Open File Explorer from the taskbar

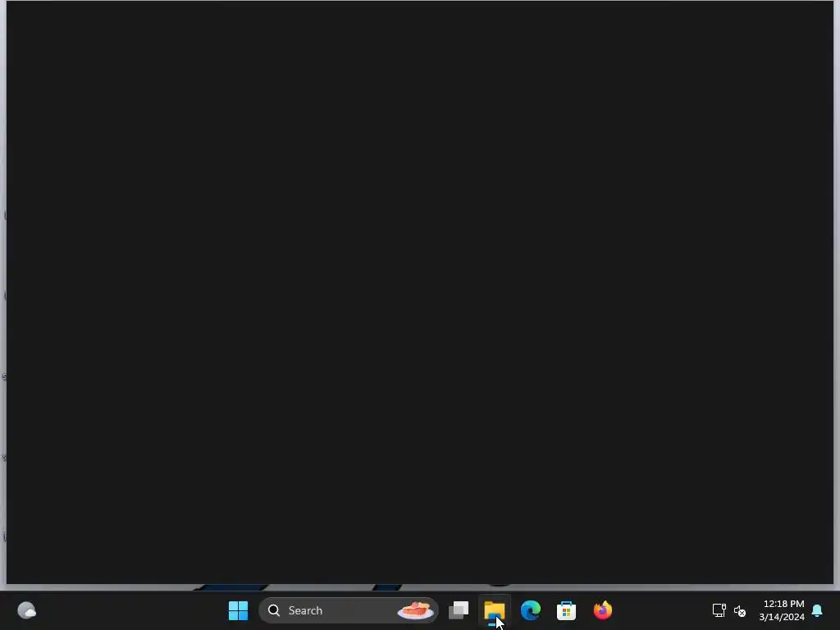pyautogui.click(x=495, y=610)
